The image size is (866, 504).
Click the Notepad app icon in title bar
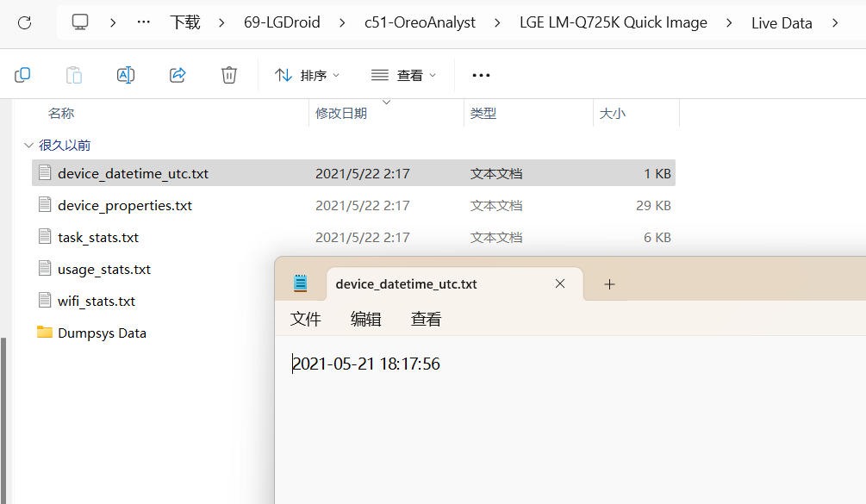301,283
